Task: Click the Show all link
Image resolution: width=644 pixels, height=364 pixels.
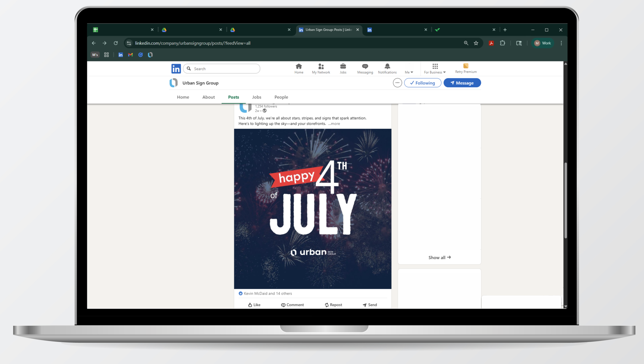Action: tap(439, 257)
